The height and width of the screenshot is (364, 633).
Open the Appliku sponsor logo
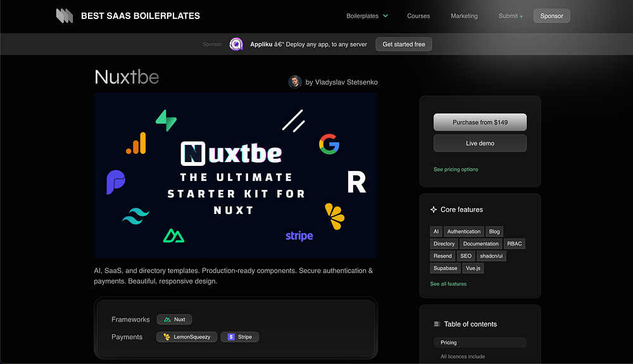236,44
